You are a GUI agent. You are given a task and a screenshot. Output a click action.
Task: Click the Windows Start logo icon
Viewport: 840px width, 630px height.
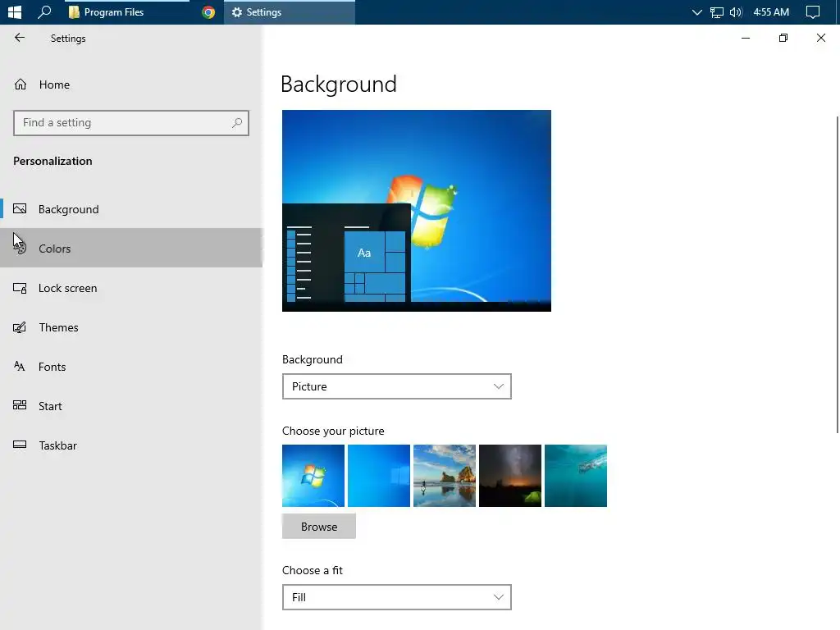pyautogui.click(x=15, y=11)
